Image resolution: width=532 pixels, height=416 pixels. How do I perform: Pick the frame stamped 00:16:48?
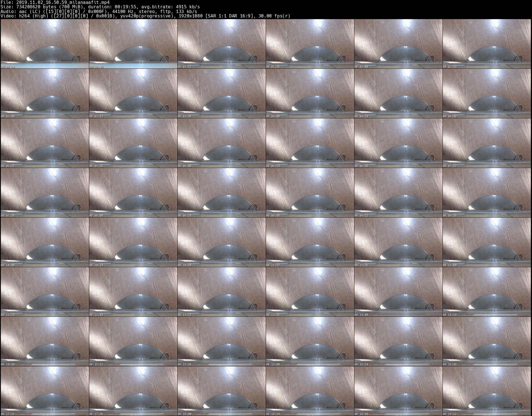487,341
